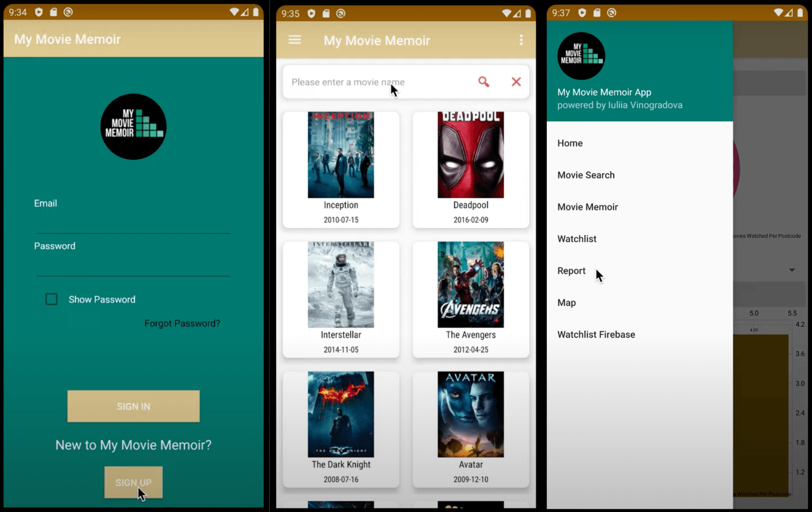Open the Deadpool movie poster
The image size is (812, 512).
pos(471,155)
